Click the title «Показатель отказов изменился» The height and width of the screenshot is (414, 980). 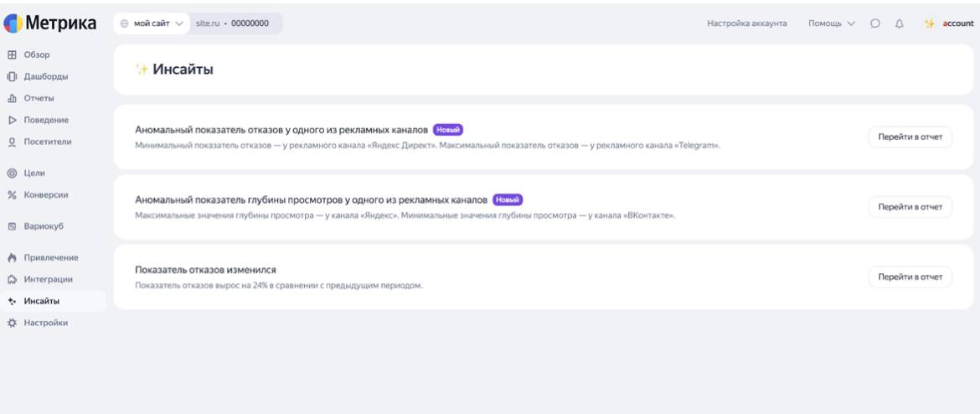click(x=205, y=270)
